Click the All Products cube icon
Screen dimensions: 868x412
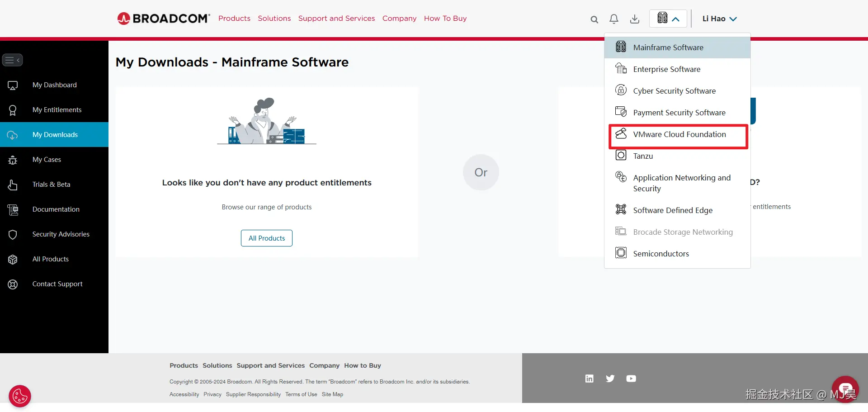(13, 259)
